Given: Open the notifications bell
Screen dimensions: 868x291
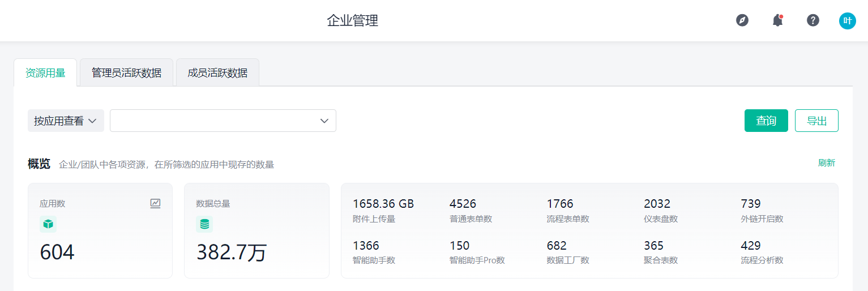Looking at the screenshot, I should coord(777,20).
